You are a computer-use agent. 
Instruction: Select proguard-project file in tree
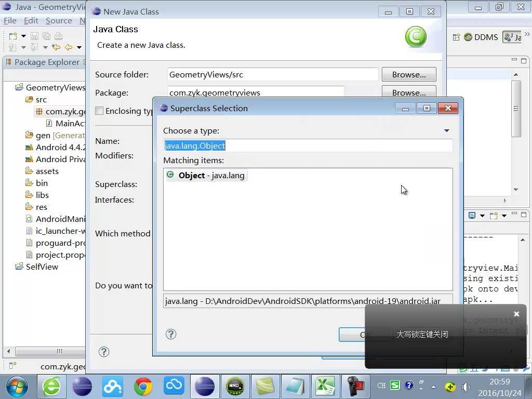coord(56,243)
